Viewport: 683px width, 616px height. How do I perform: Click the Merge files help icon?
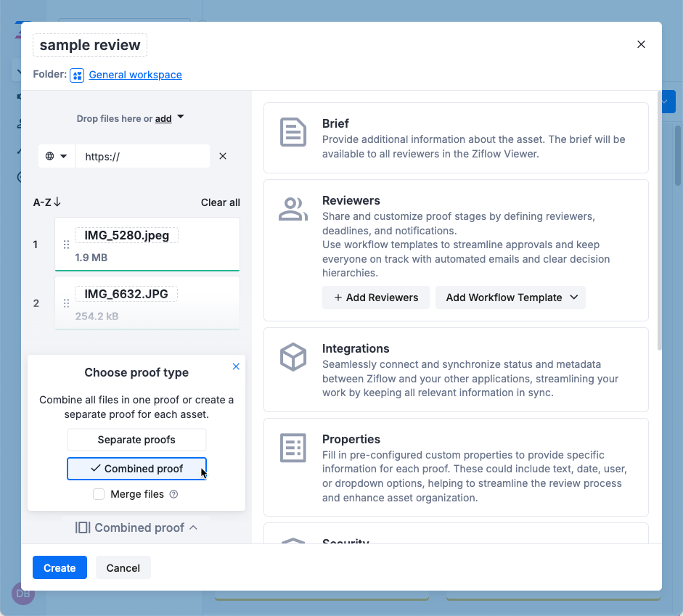173,495
